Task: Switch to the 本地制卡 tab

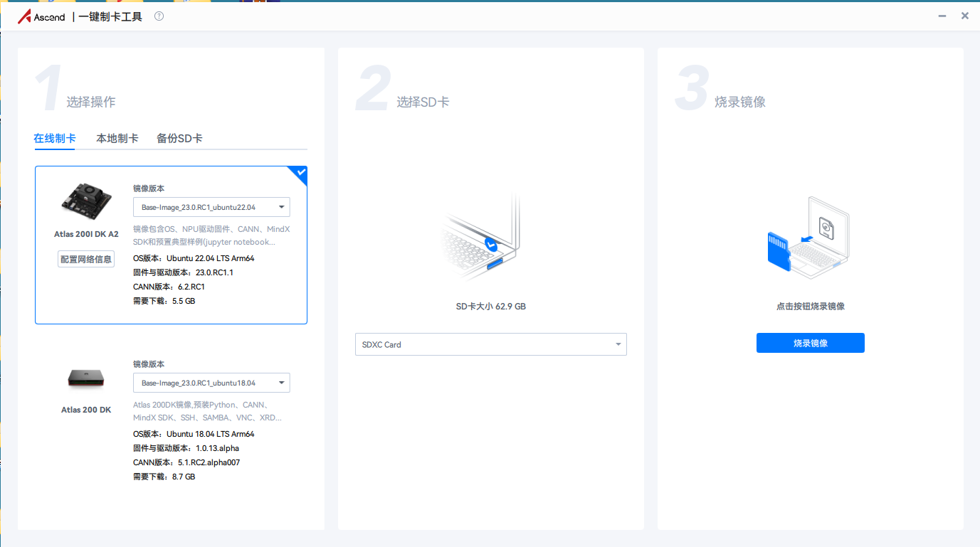Action: (117, 138)
